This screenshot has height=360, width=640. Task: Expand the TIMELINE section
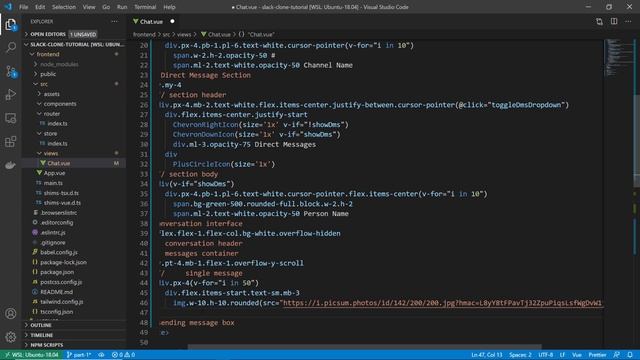coord(73,335)
